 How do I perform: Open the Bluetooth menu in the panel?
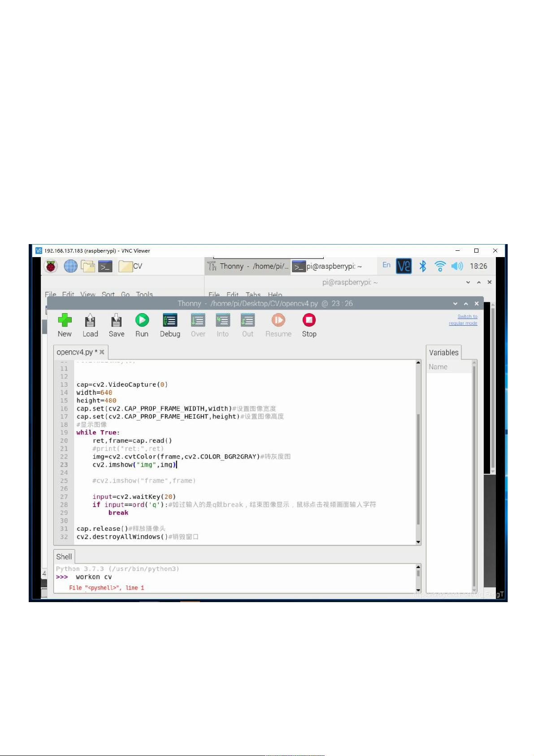[423, 266]
